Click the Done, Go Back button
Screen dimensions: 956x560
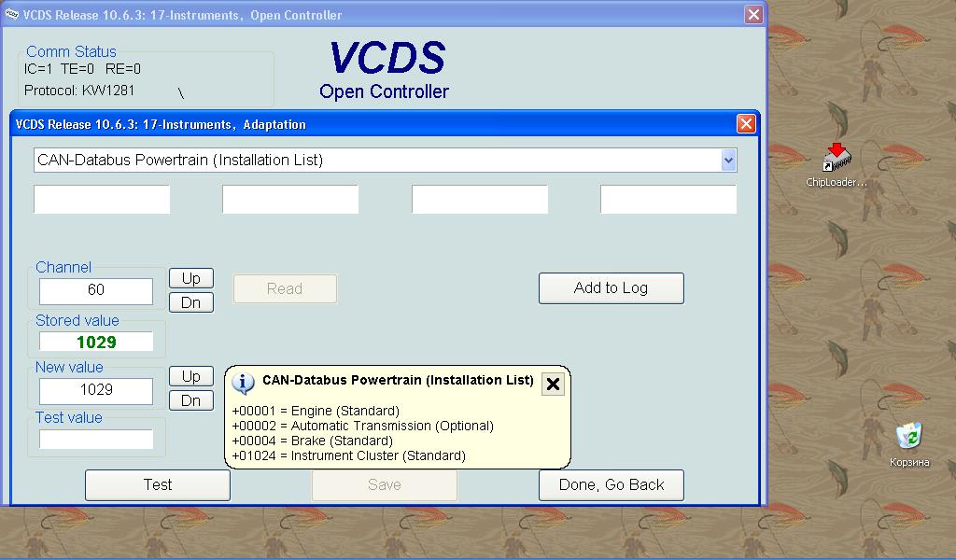coord(611,484)
